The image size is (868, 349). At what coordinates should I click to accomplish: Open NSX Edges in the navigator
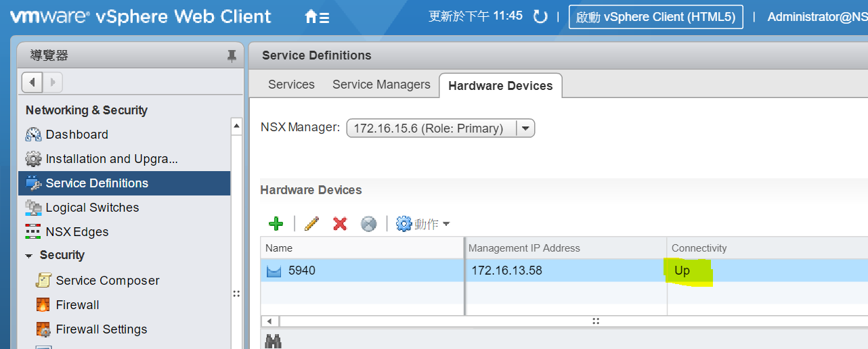(77, 232)
